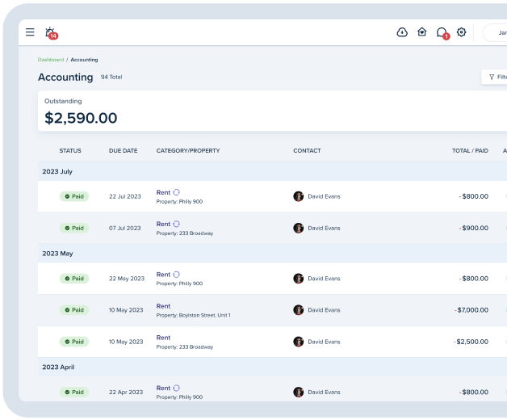This screenshot has height=420, width=507.
Task: Collapse the 2023 July group header
Action: (57, 172)
